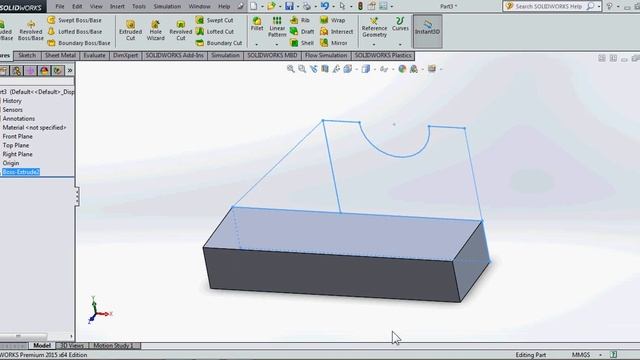This screenshot has height=360, width=640.
Task: Open the Tools menu
Action: [139, 6]
